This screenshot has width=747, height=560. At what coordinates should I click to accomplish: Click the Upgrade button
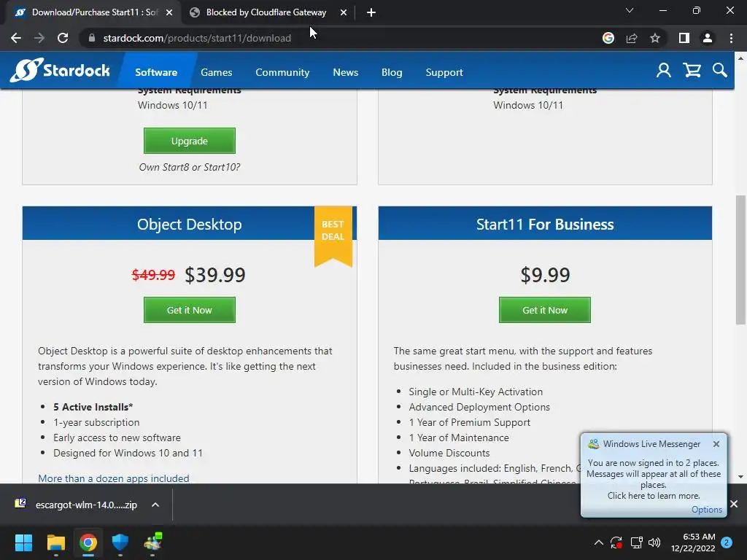[x=190, y=141]
